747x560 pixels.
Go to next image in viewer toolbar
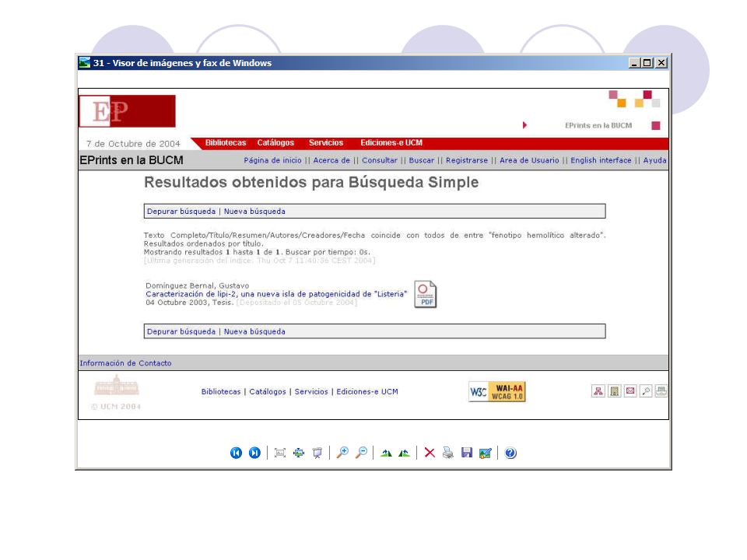255,453
